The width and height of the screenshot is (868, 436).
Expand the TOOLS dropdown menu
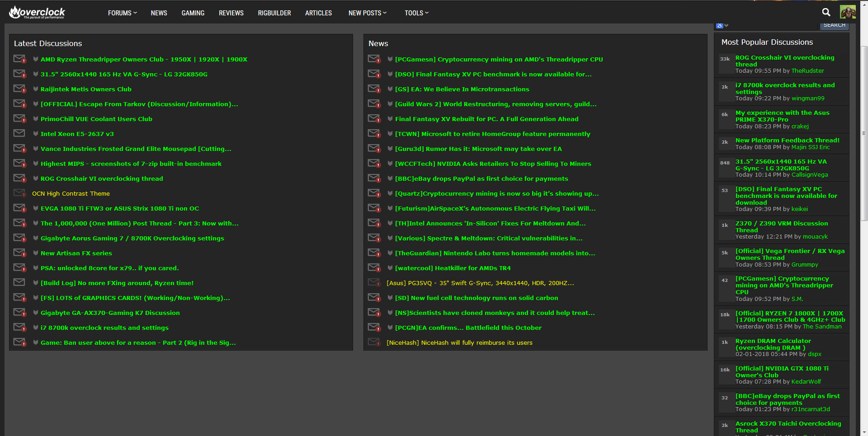pyautogui.click(x=416, y=13)
